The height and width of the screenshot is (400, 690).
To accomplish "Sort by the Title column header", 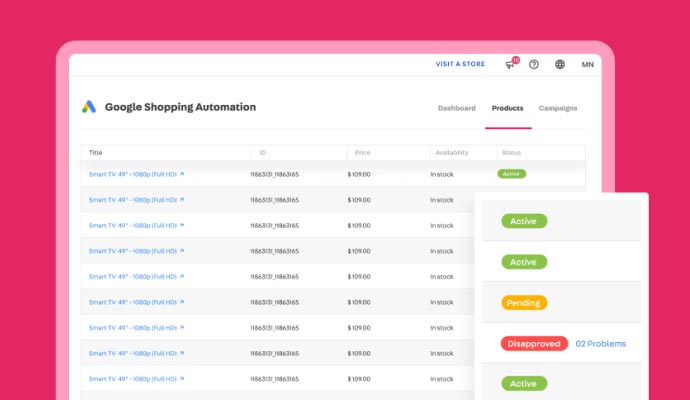I will tap(95, 153).
